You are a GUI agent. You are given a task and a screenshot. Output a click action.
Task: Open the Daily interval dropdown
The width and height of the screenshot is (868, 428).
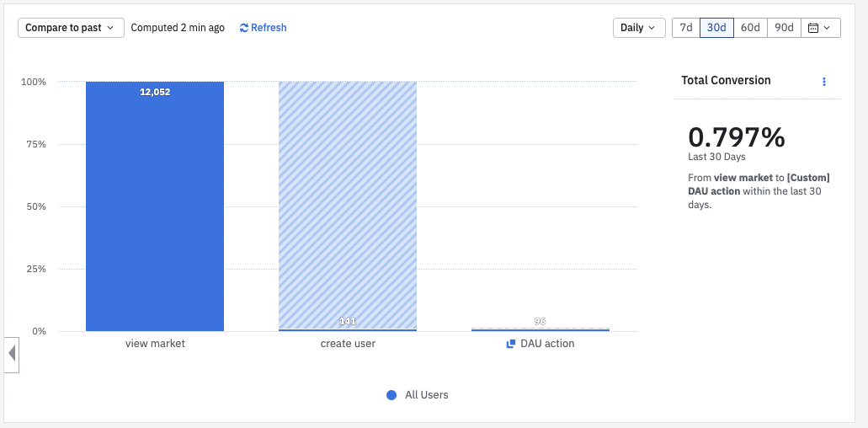coord(638,28)
